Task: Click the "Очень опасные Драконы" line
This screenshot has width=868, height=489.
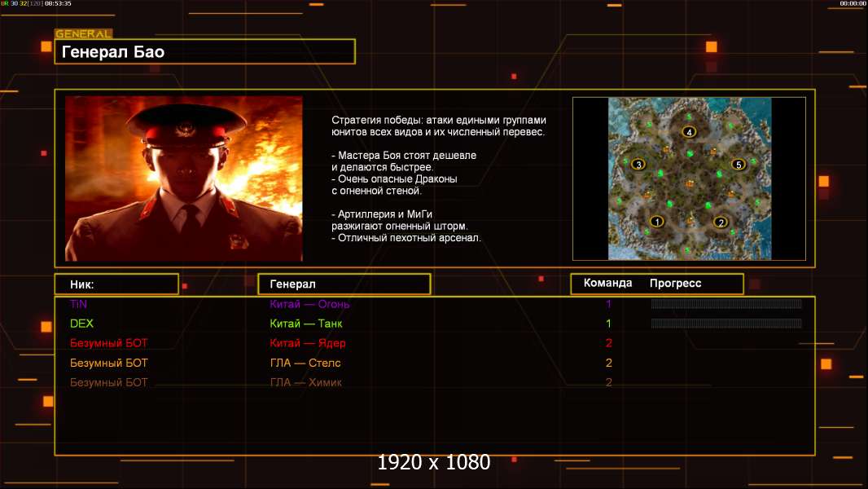Action: [395, 178]
